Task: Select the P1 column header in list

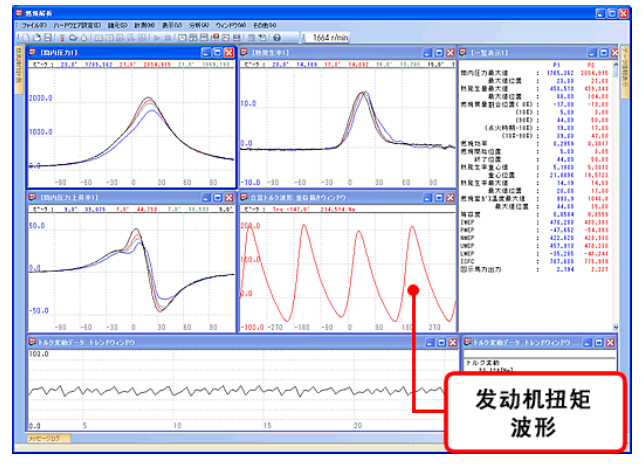Action: (557, 65)
